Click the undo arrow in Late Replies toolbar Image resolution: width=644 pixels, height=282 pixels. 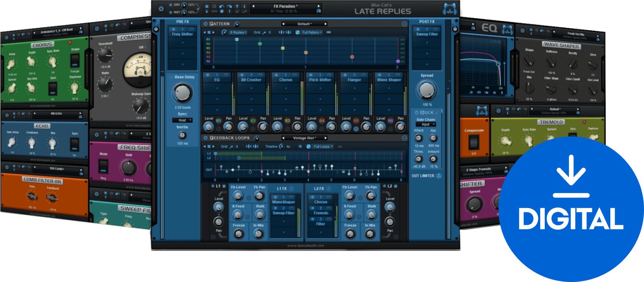click(x=222, y=6)
